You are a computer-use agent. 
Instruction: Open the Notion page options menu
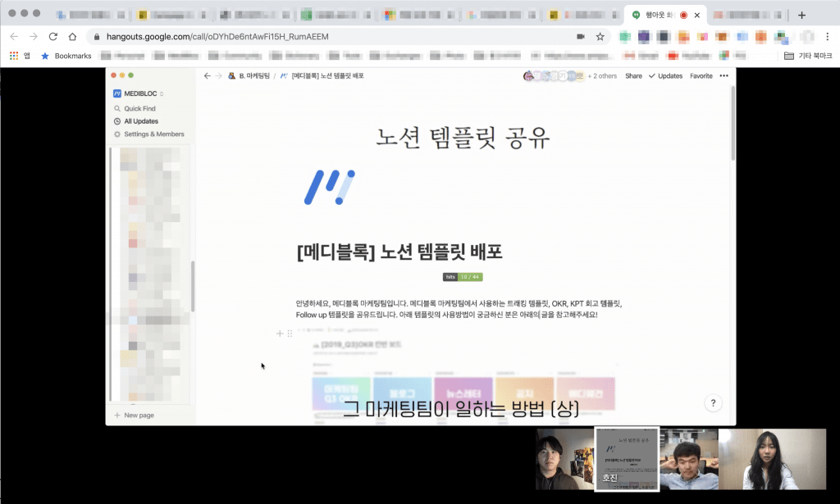click(724, 76)
